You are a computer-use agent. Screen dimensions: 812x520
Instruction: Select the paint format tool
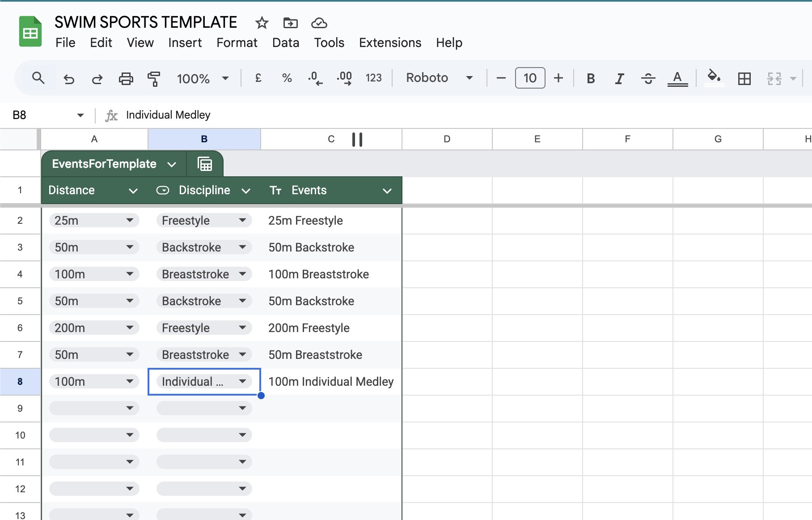tap(153, 79)
